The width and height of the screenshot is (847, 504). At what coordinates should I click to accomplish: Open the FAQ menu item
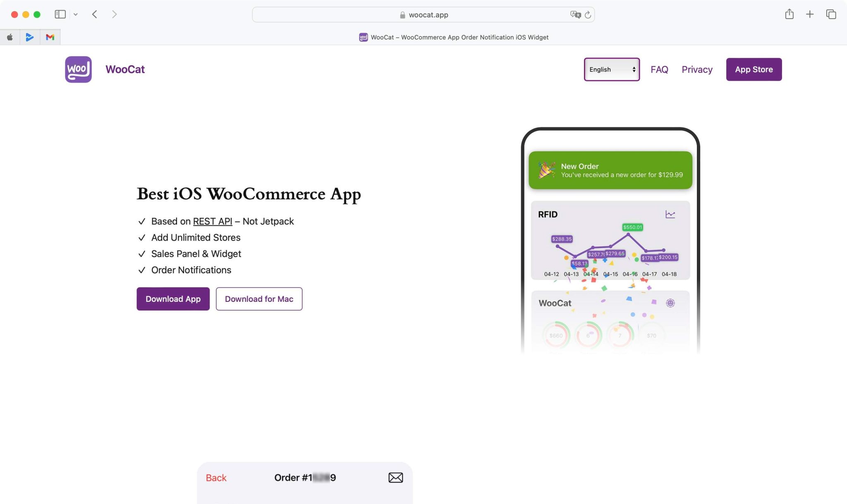(659, 69)
